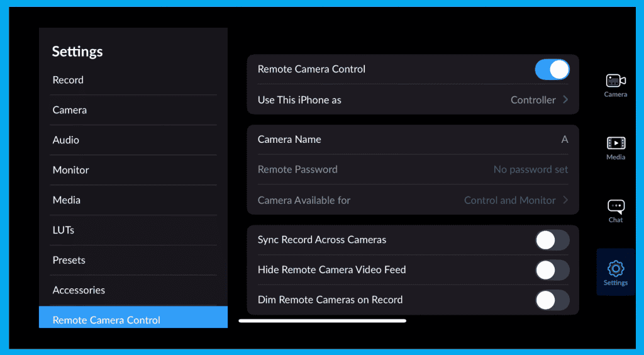The height and width of the screenshot is (355, 644).
Task: Choose the Controller role value
Action: (x=533, y=100)
